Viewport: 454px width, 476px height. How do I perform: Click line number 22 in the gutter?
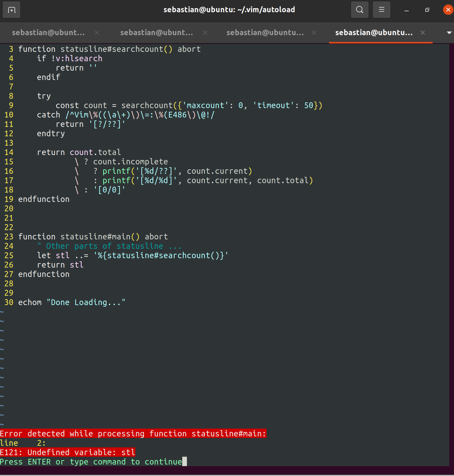pyautogui.click(x=9, y=227)
